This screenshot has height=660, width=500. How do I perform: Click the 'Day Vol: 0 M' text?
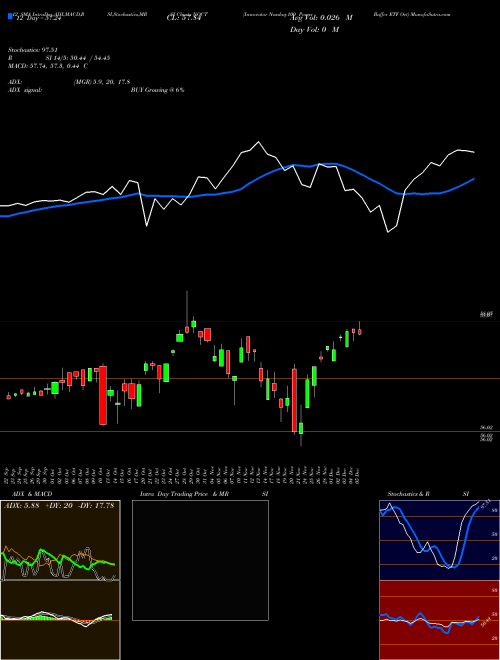point(314,29)
